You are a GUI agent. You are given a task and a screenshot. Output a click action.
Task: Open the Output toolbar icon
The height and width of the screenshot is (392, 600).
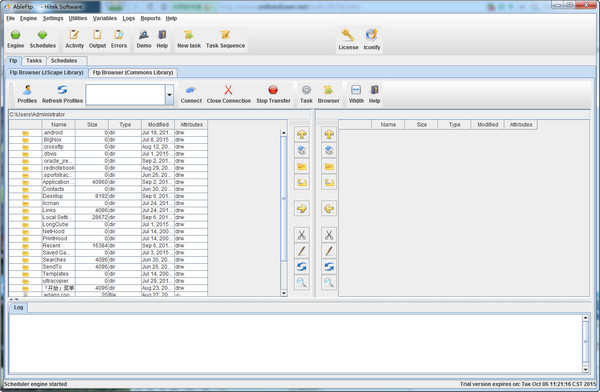pyautogui.click(x=97, y=39)
